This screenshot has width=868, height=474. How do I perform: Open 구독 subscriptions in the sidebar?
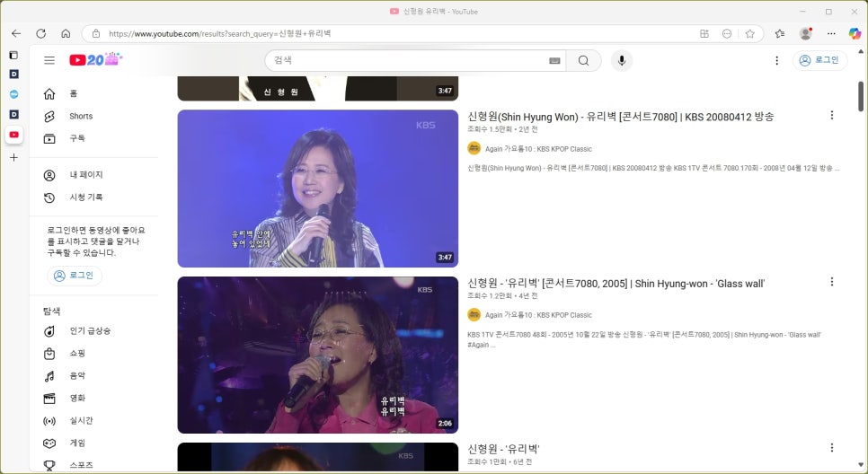(94, 138)
